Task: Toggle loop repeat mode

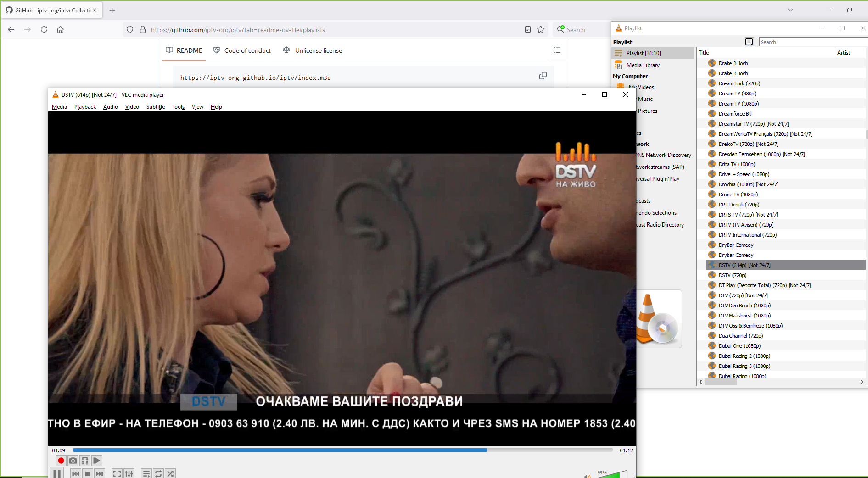Action: point(158,473)
